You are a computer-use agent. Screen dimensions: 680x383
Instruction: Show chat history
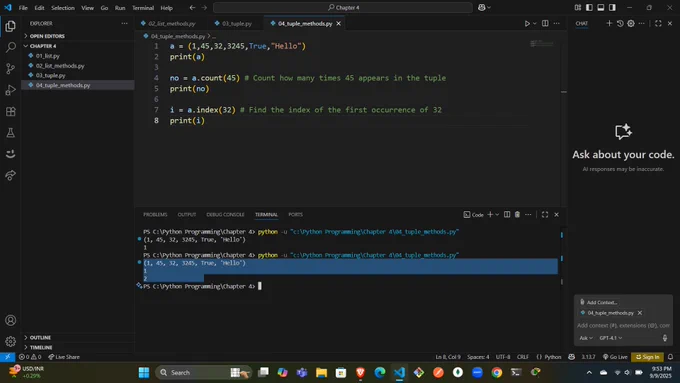tap(620, 23)
